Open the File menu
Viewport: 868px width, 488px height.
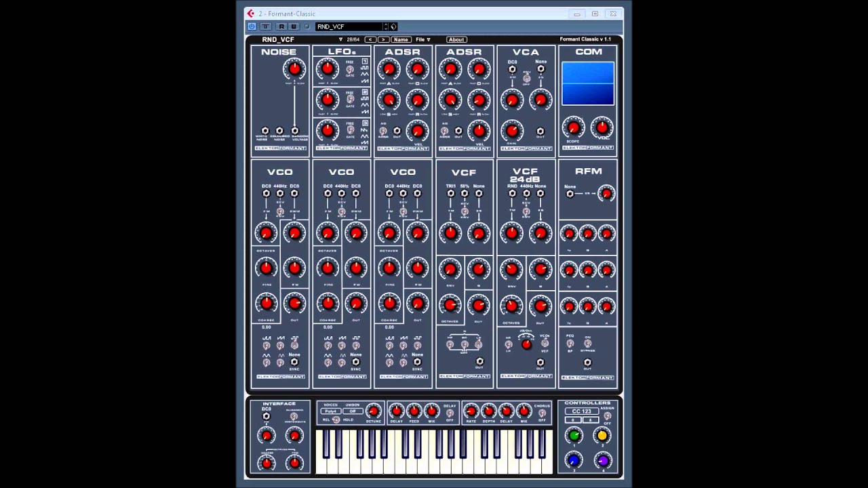pyautogui.click(x=422, y=39)
